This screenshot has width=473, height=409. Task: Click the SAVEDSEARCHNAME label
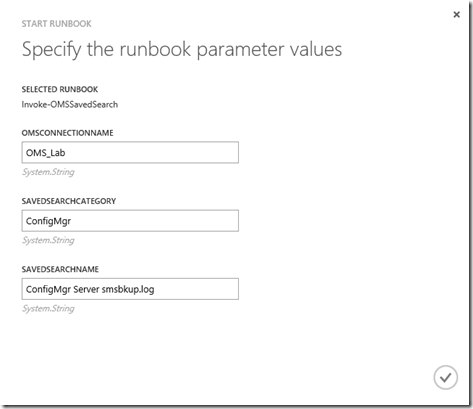pyautogui.click(x=60, y=269)
